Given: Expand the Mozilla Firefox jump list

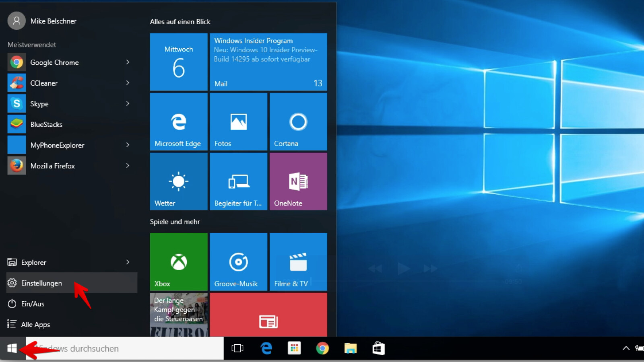Looking at the screenshot, I should click(128, 165).
